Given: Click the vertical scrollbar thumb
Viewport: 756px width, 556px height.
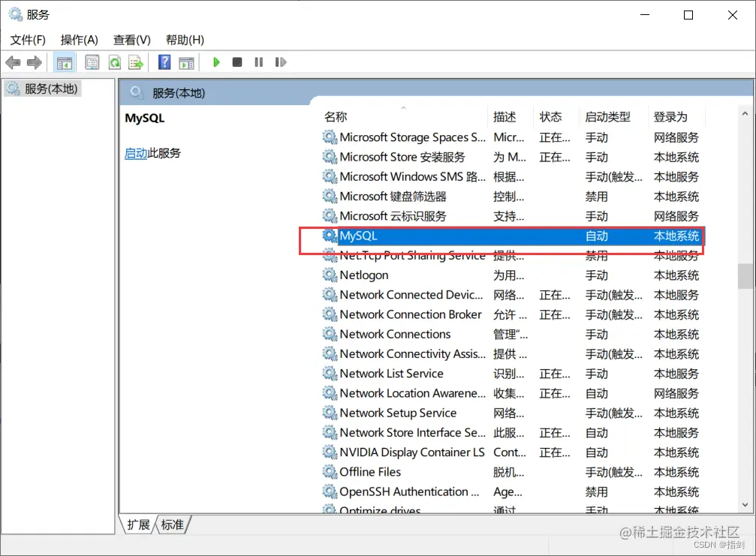Looking at the screenshot, I should pyautogui.click(x=745, y=276).
